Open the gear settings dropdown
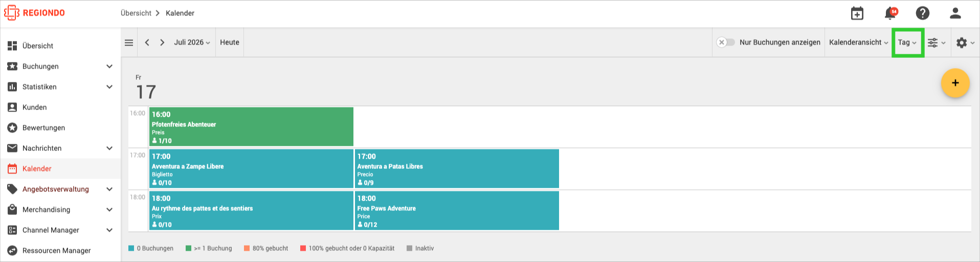 [965, 43]
